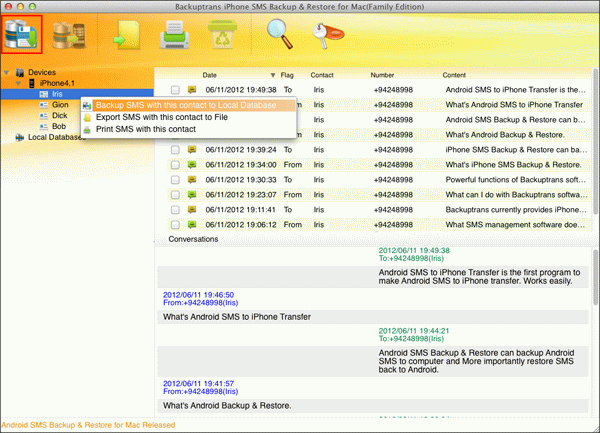Click timestamp '2012/06/11 19:46:50' in Conversations
This screenshot has height=433, width=600.
point(198,295)
